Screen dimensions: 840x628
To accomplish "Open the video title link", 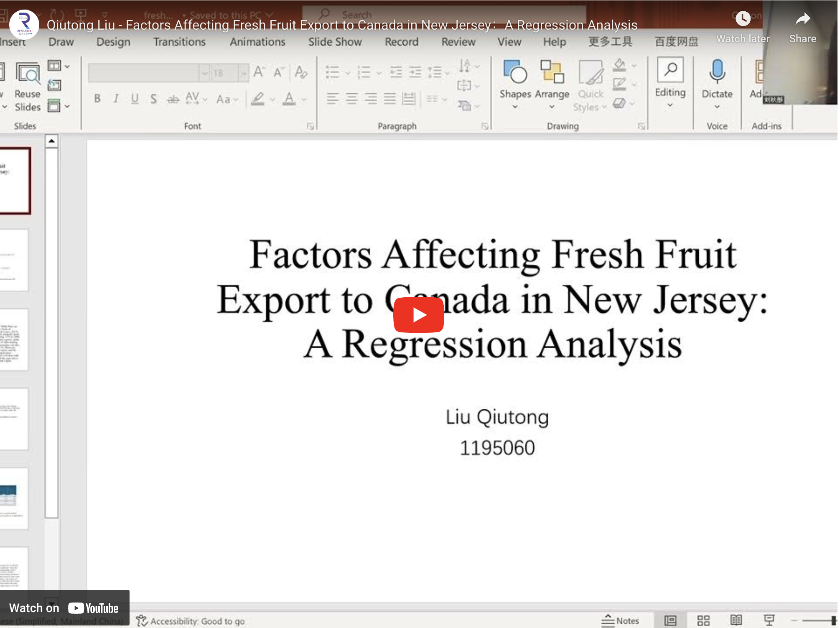I will pyautogui.click(x=342, y=25).
